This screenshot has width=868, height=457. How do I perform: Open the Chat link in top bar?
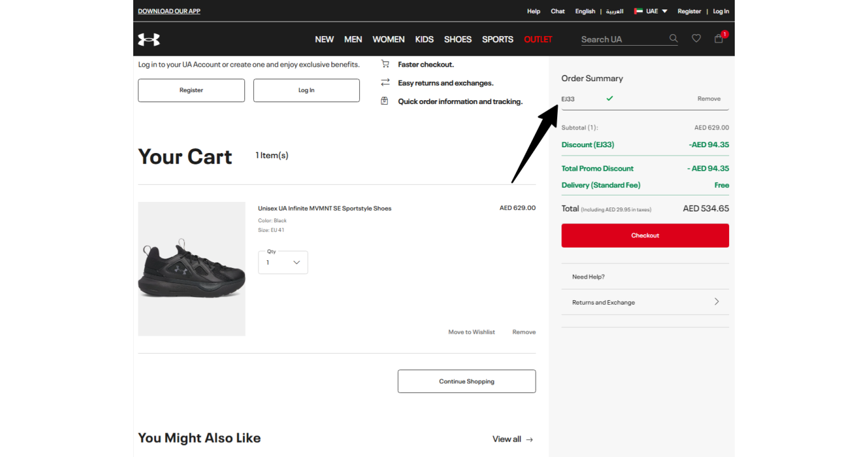[558, 11]
